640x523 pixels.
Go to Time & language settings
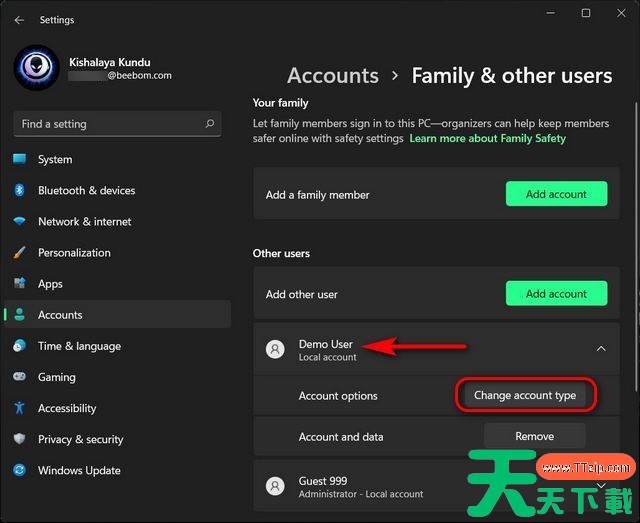(x=79, y=346)
